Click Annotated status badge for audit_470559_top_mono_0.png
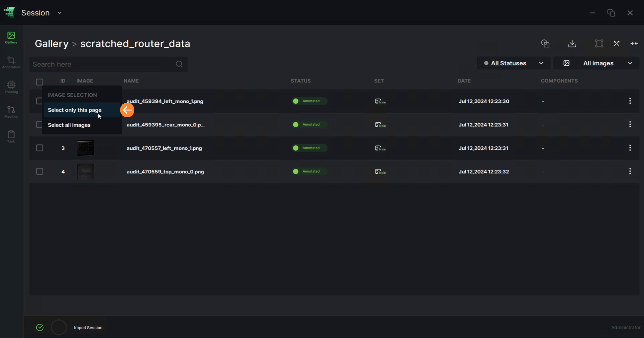The width and height of the screenshot is (644, 338). [x=310, y=172]
